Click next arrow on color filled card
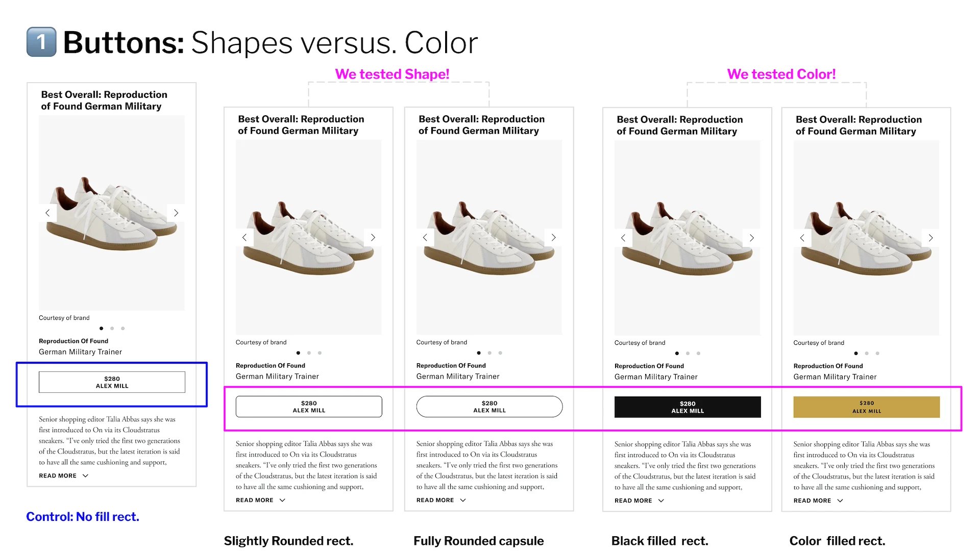 pyautogui.click(x=931, y=238)
